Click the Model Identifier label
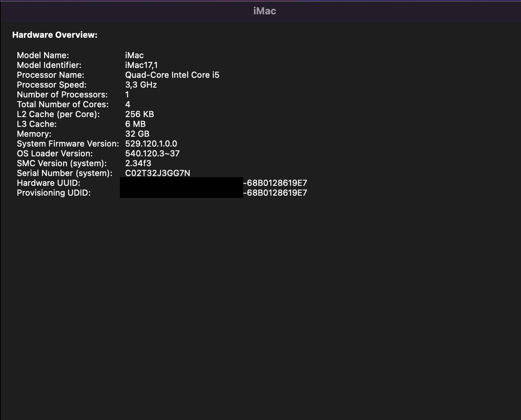 (49, 65)
